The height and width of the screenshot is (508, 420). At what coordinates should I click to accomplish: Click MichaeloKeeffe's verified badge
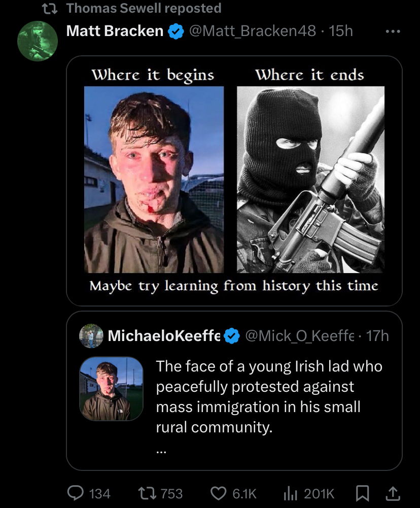tap(231, 335)
